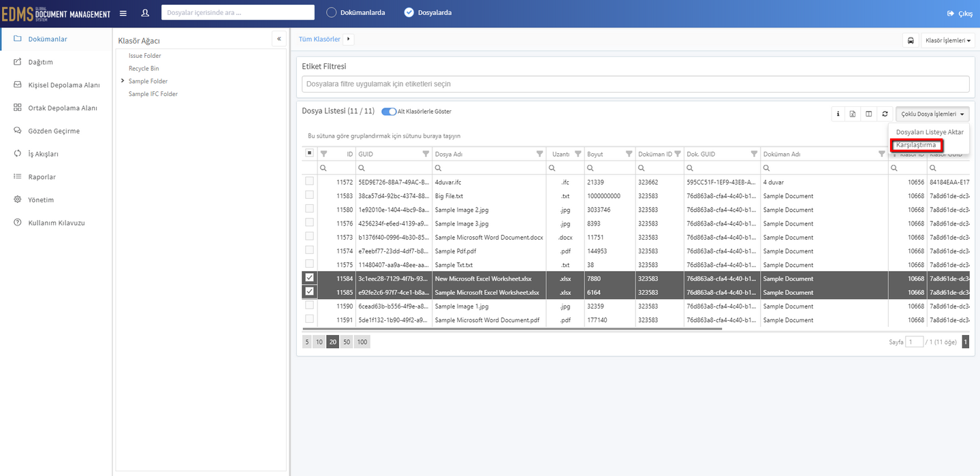Open Dağıtım in the sidebar
The height and width of the screenshot is (476, 980).
(41, 62)
